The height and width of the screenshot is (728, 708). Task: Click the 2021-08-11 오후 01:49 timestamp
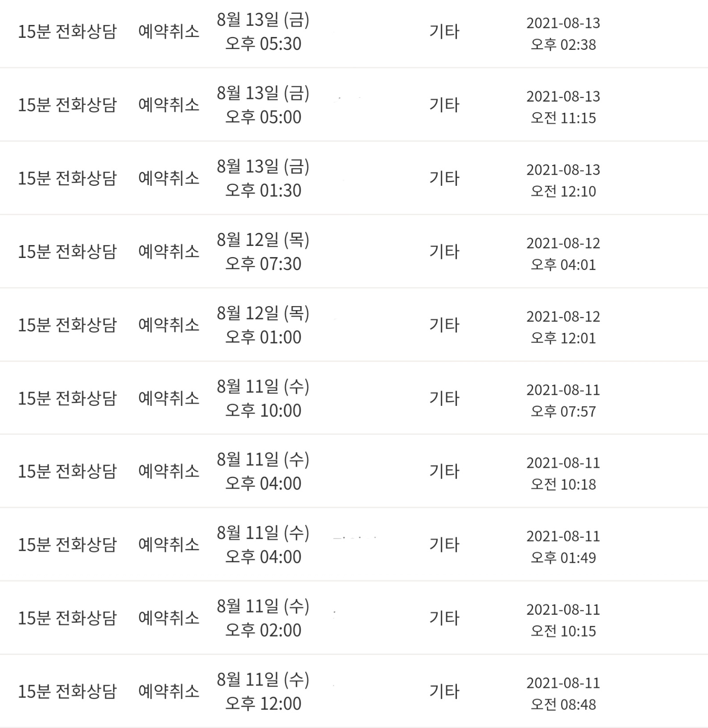[563, 547]
